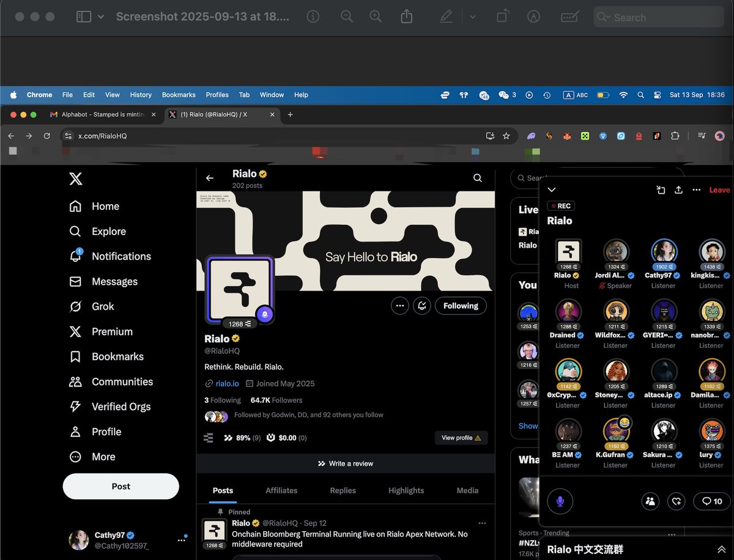Toggle Preview markup pen tool
This screenshot has width=734, height=560.
447,17
